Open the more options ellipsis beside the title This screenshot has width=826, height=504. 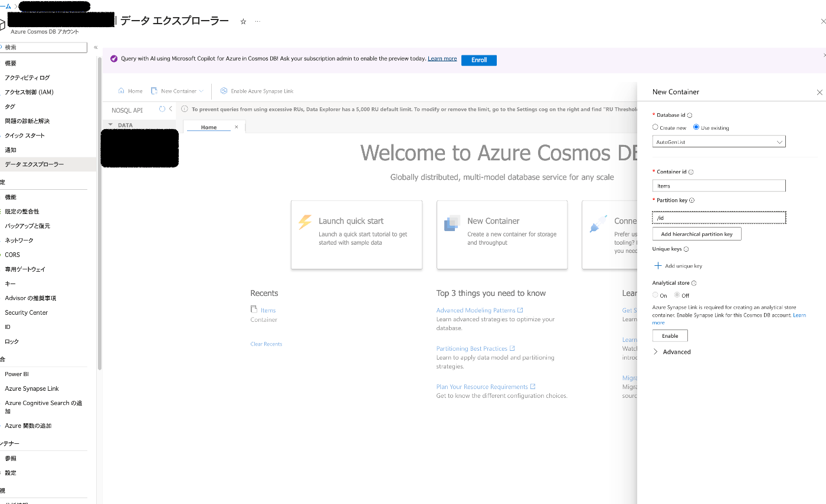[258, 21]
